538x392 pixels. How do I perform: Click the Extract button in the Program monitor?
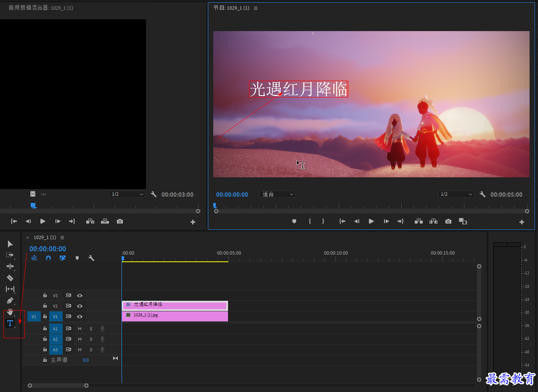[x=433, y=221]
